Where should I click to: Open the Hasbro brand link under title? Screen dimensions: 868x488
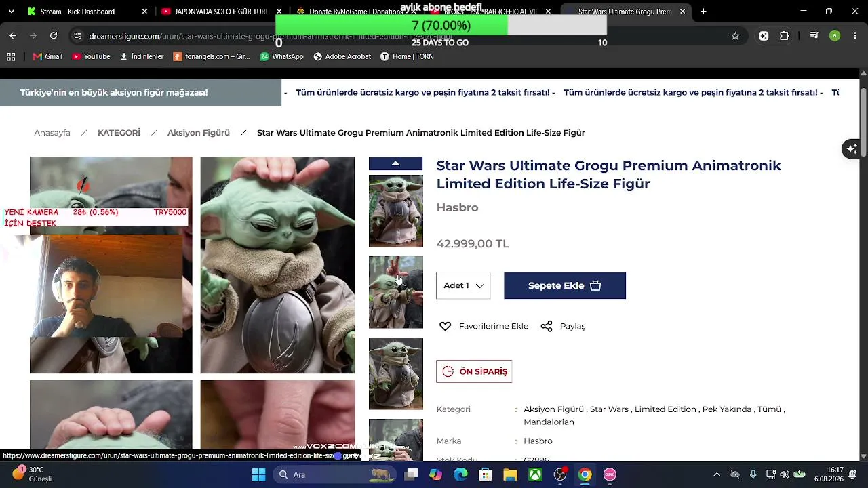click(458, 207)
